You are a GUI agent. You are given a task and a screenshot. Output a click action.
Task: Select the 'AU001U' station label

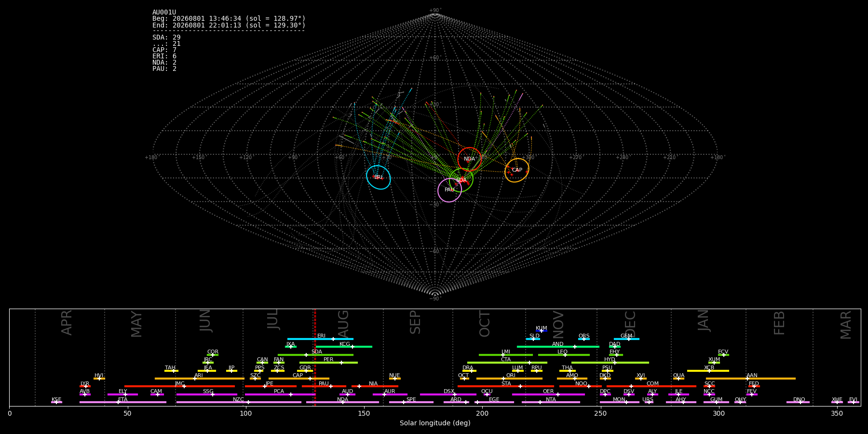point(164,13)
